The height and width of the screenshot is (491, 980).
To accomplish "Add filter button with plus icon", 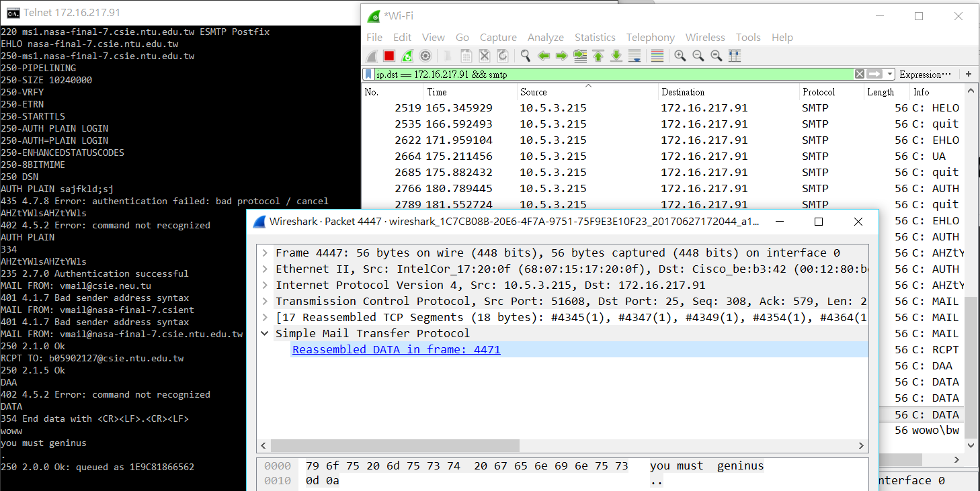I will [x=969, y=74].
